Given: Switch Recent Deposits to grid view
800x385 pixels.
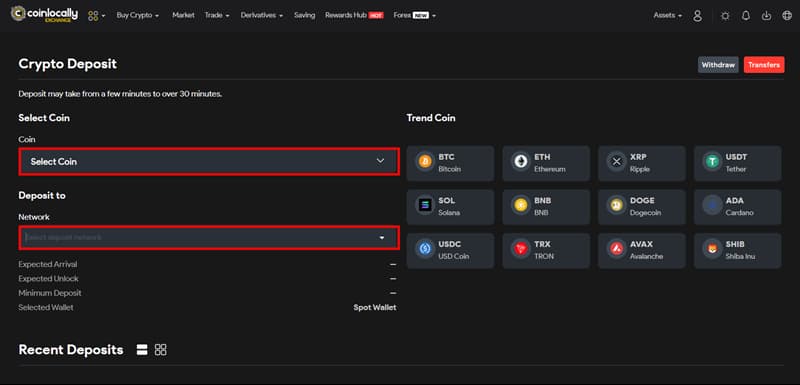Looking at the screenshot, I should coord(161,350).
